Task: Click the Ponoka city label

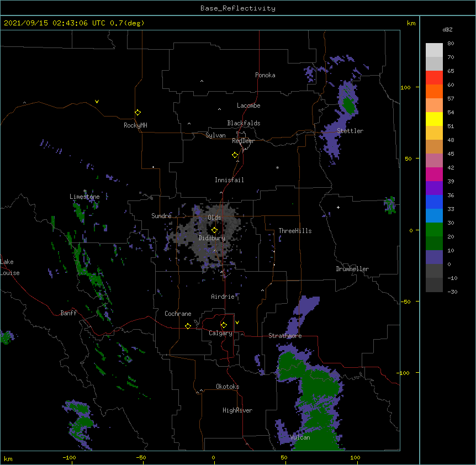Action: coord(265,75)
